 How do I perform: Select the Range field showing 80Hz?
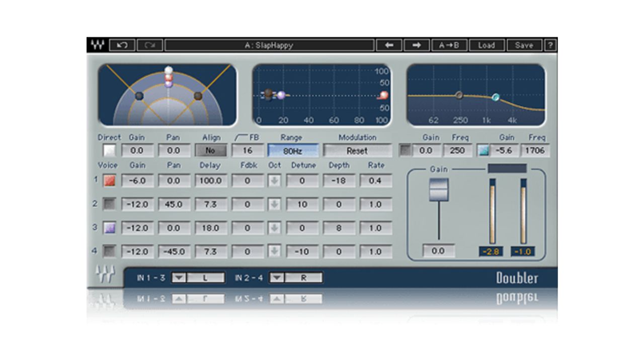point(293,150)
